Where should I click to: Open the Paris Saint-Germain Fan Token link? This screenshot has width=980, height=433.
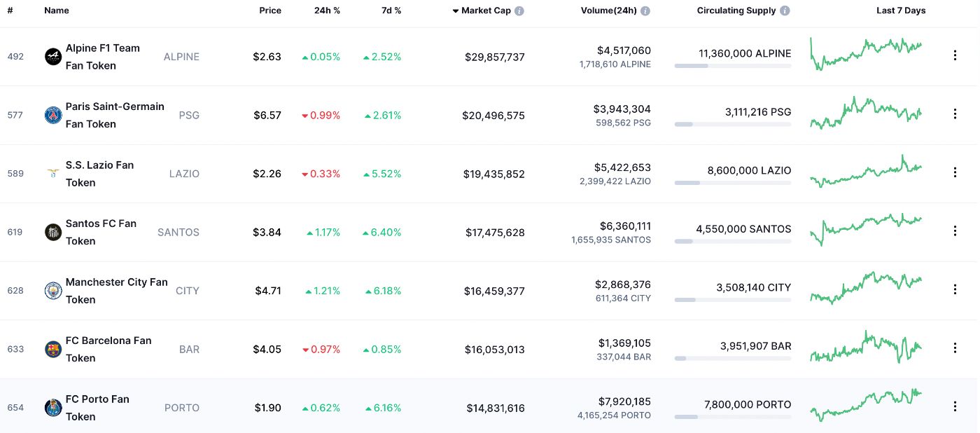(115, 115)
